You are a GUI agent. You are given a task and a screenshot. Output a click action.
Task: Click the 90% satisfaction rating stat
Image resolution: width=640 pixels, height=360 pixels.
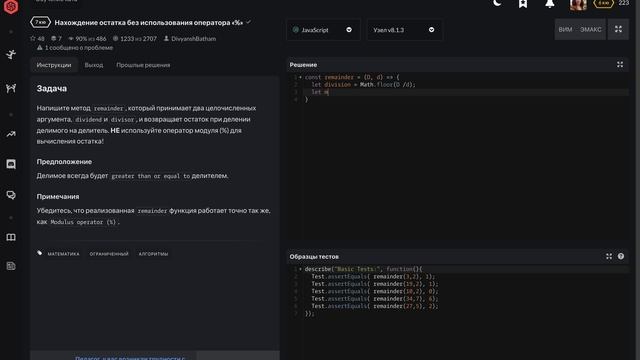[x=87, y=39]
